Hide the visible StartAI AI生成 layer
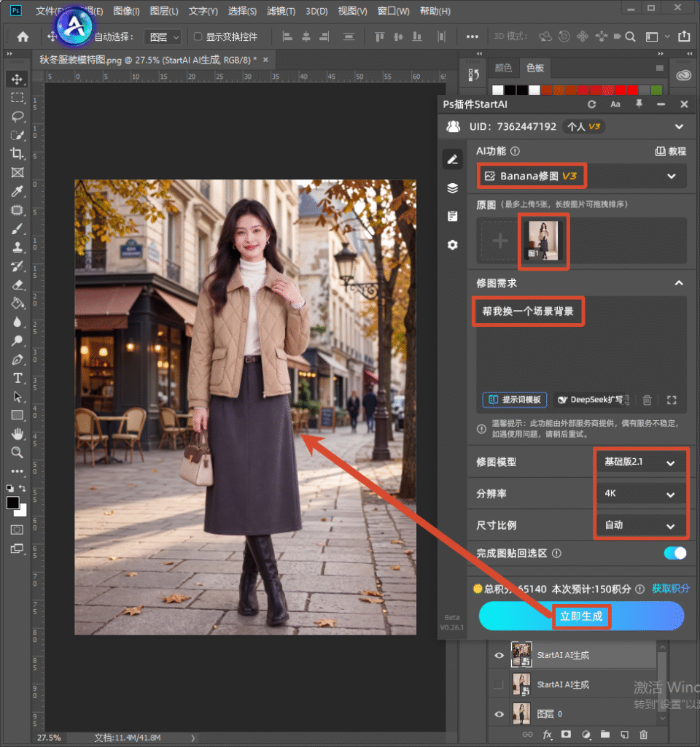Screen dimensions: 700x747 tap(499, 656)
